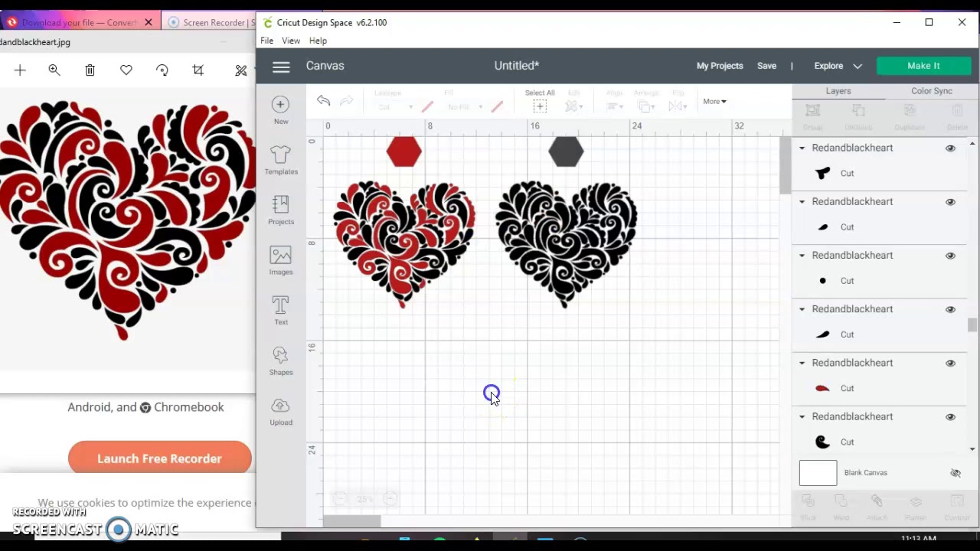Select the black hexagon on canvas
The image size is (980, 551).
pyautogui.click(x=567, y=152)
